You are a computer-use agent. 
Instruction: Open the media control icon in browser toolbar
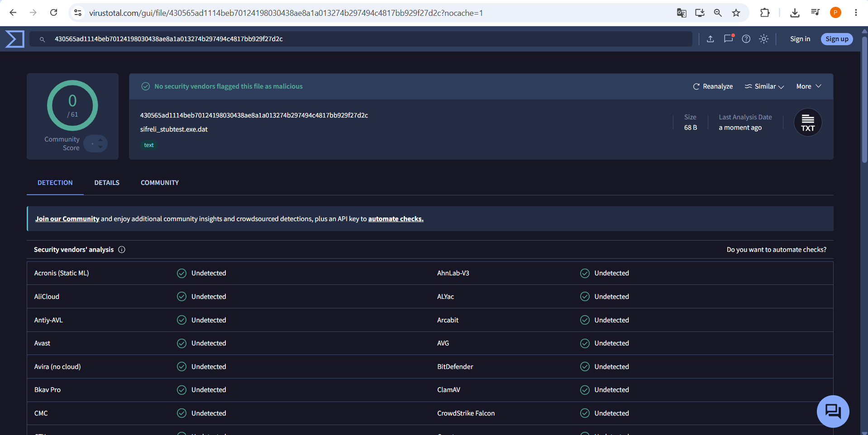pos(815,13)
